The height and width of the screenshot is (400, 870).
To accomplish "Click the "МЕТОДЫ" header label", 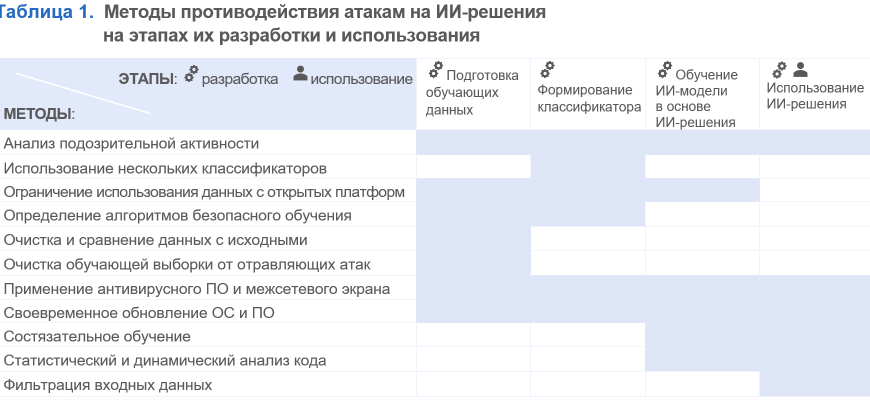I will pyautogui.click(x=39, y=114).
